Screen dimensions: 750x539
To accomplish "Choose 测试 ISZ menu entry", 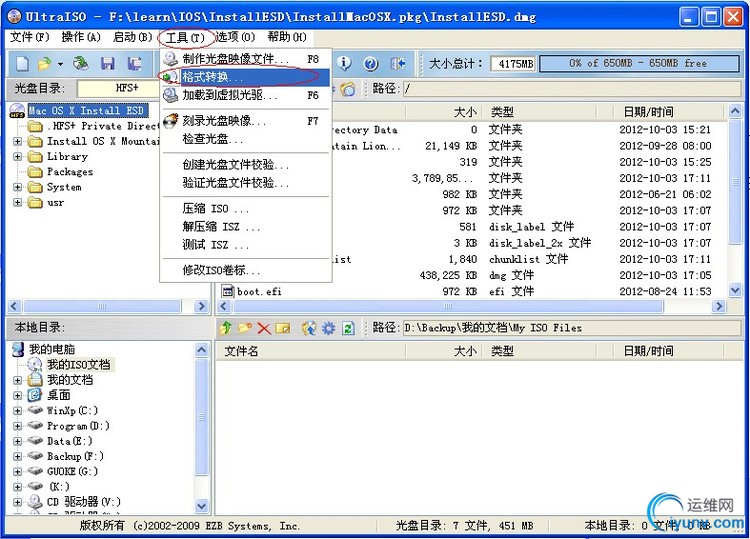I will pyautogui.click(x=245, y=245).
